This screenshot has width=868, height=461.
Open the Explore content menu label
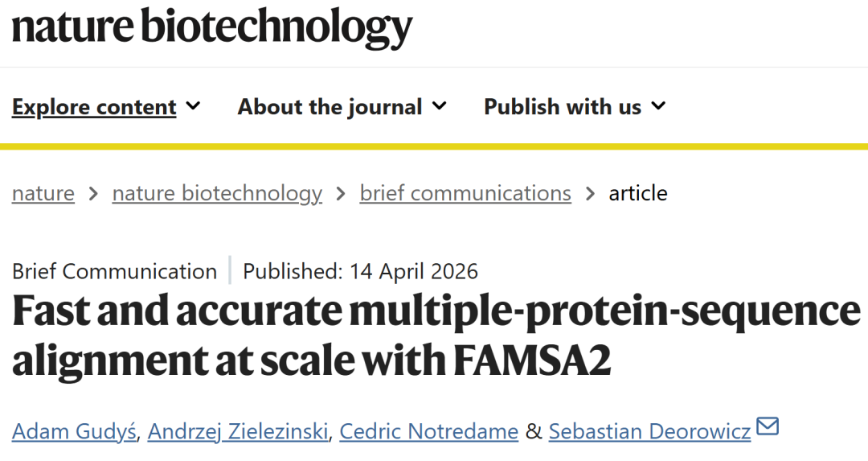(94, 107)
